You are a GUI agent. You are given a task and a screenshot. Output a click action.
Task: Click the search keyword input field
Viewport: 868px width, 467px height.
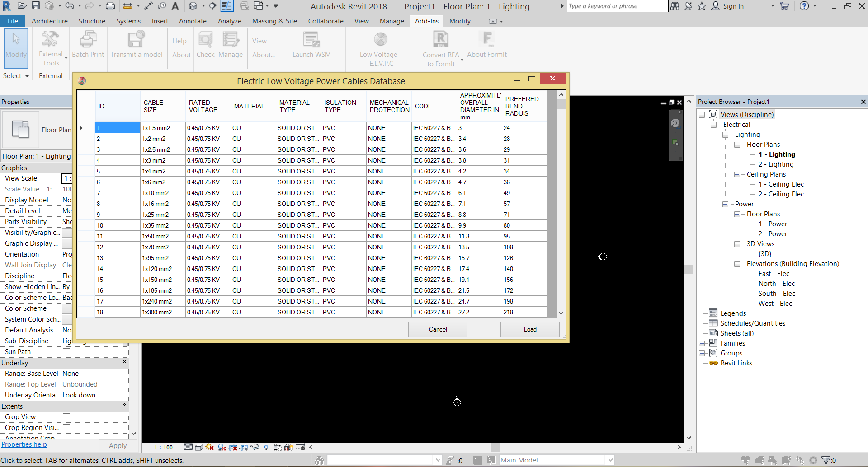617,6
